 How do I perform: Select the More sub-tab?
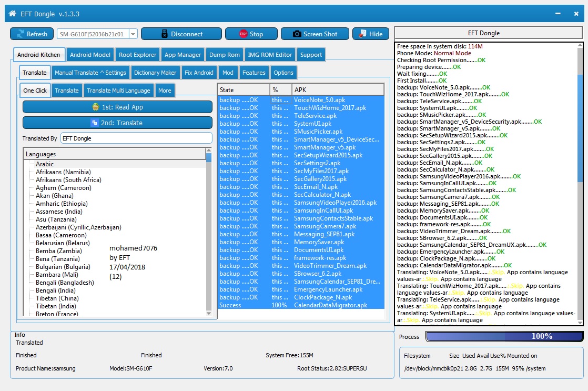(x=165, y=91)
